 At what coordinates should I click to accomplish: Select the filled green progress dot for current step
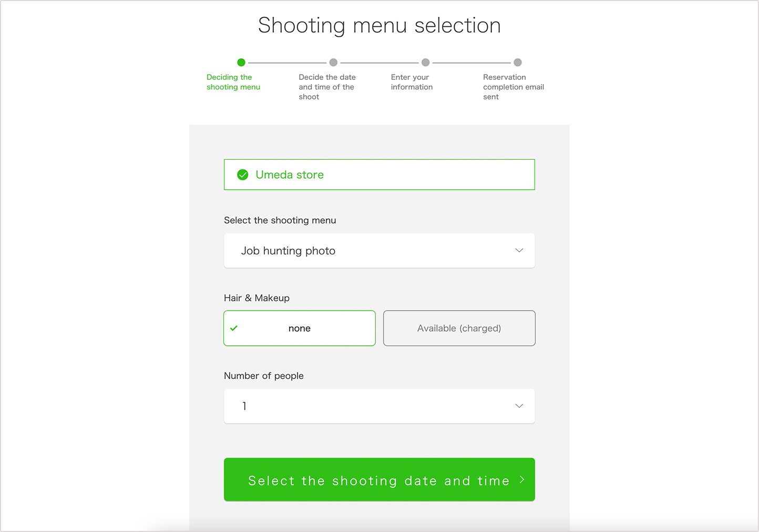(241, 62)
